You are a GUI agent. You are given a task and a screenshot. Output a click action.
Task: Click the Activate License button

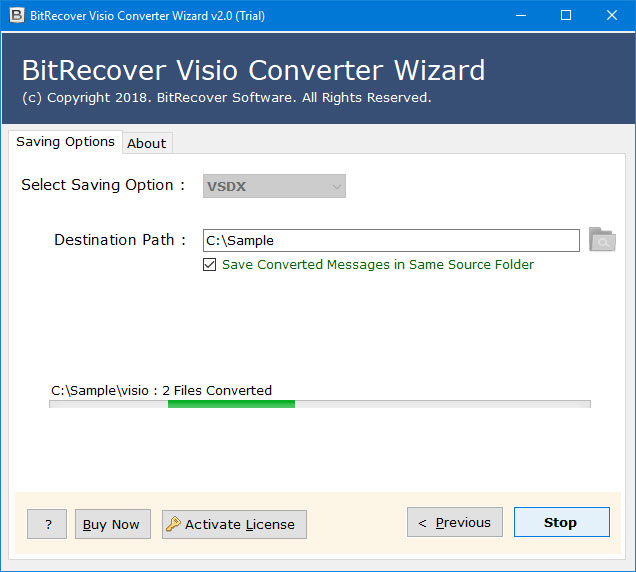(234, 524)
